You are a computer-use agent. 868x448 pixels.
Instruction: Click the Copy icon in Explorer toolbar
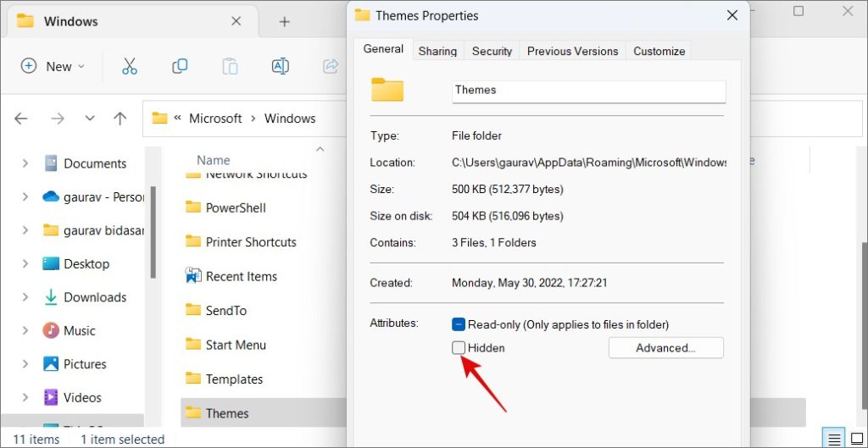point(180,66)
